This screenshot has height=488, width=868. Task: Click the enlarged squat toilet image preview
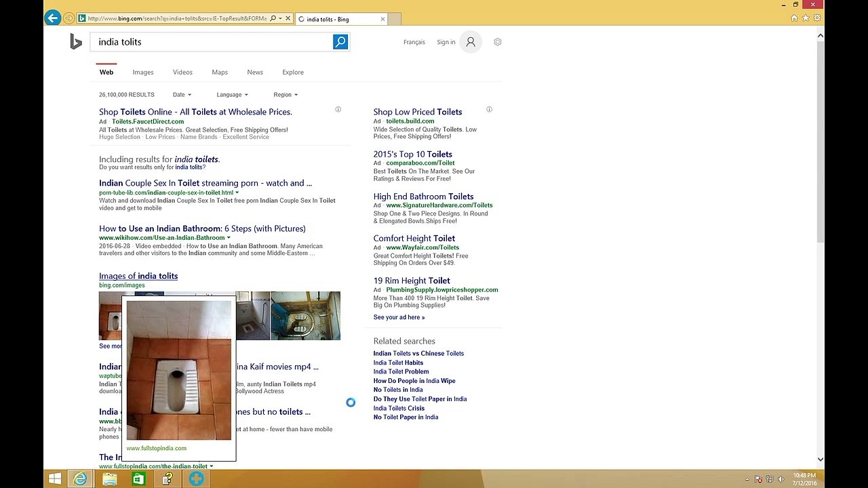(179, 371)
